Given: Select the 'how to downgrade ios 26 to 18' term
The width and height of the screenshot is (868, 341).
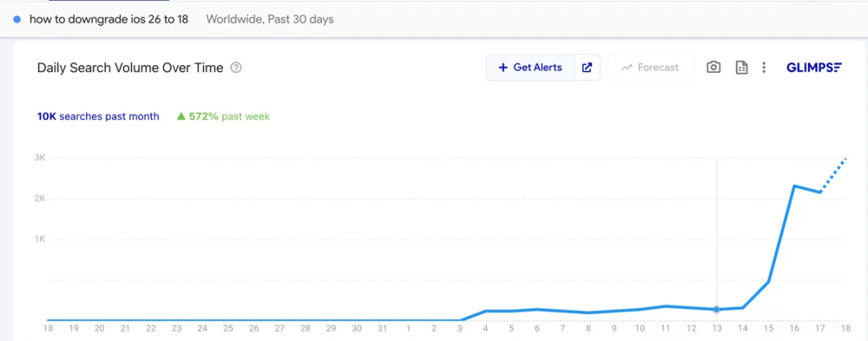Looking at the screenshot, I should [x=108, y=19].
